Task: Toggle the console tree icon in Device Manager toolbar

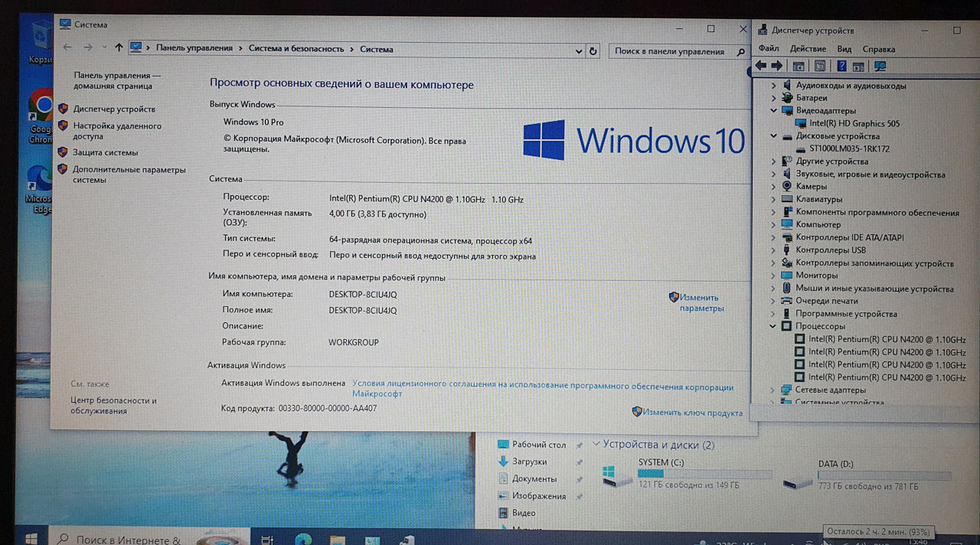Action: click(x=799, y=67)
